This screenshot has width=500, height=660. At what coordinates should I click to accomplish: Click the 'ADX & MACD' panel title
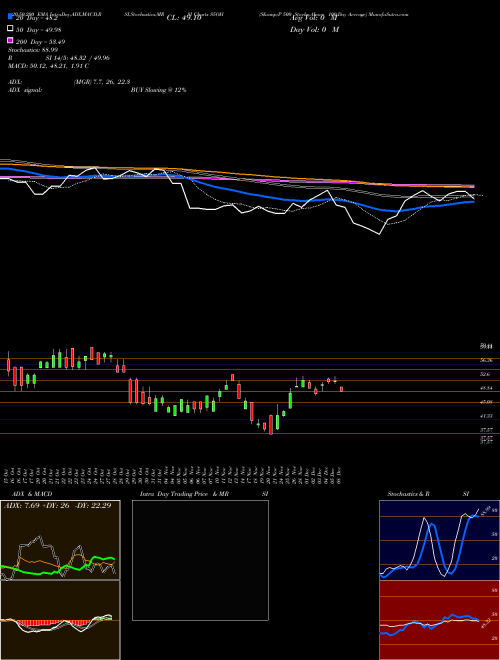[x=32, y=494]
